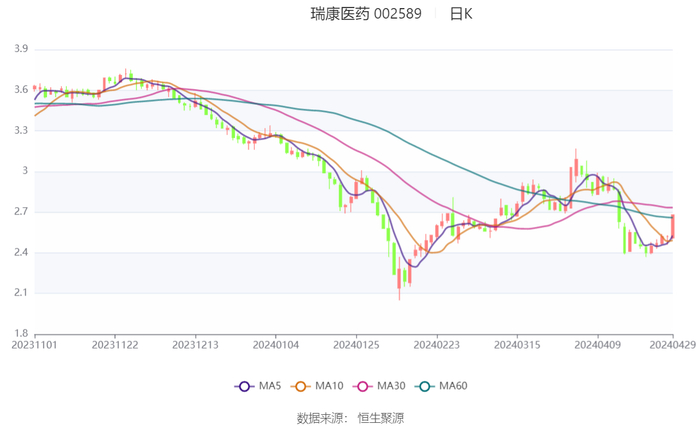Click the 数据来源 label below the legend
This screenshot has height=426, width=700.
[x=321, y=417]
